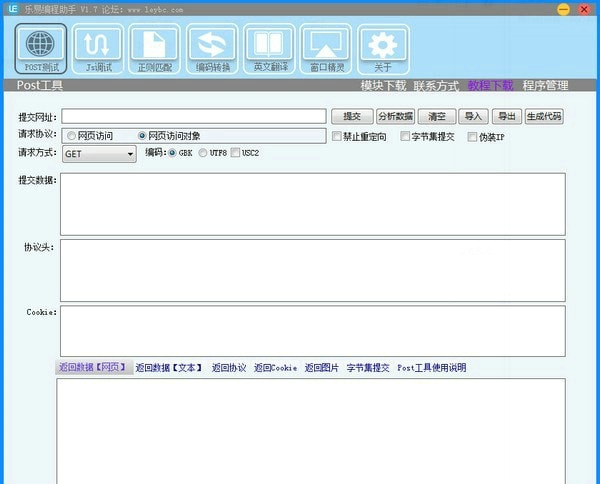Viewport: 600px width, 484px height.
Task: Toggle the 伪装IP checkbox
Action: pyautogui.click(x=473, y=136)
